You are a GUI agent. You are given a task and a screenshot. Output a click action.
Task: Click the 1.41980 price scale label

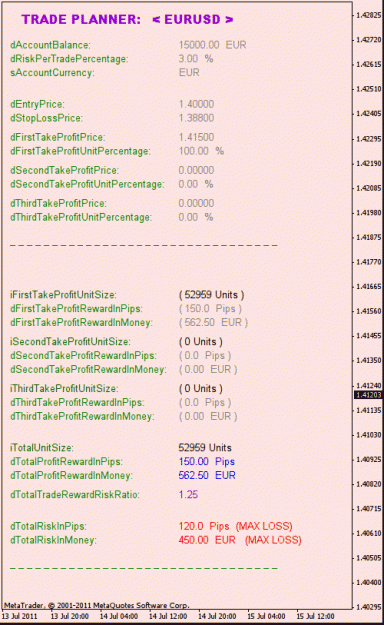369,213
